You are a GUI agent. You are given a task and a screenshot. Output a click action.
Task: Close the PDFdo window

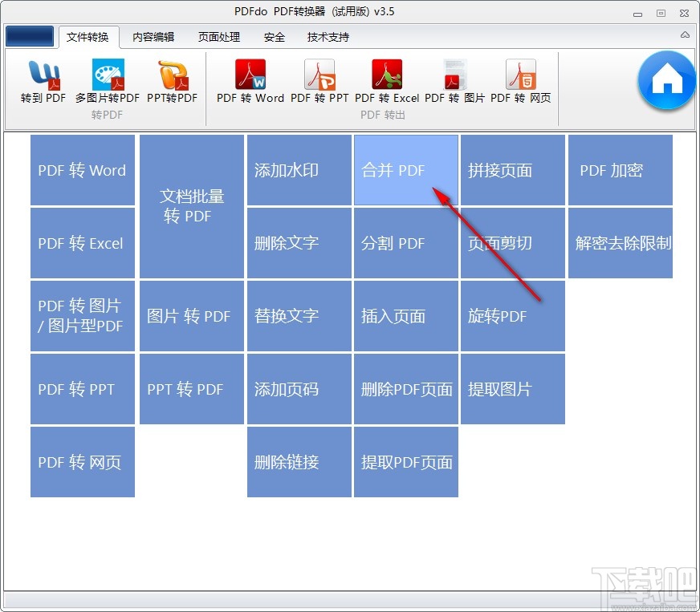685,14
